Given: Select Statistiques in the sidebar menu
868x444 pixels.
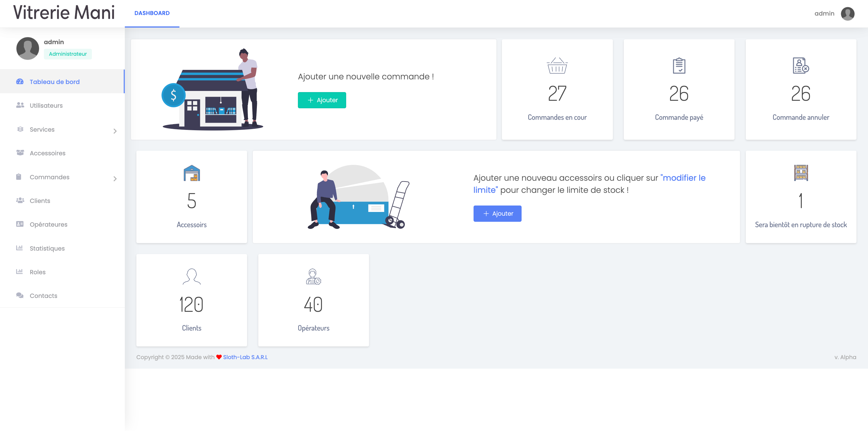Looking at the screenshot, I should 62,248.
